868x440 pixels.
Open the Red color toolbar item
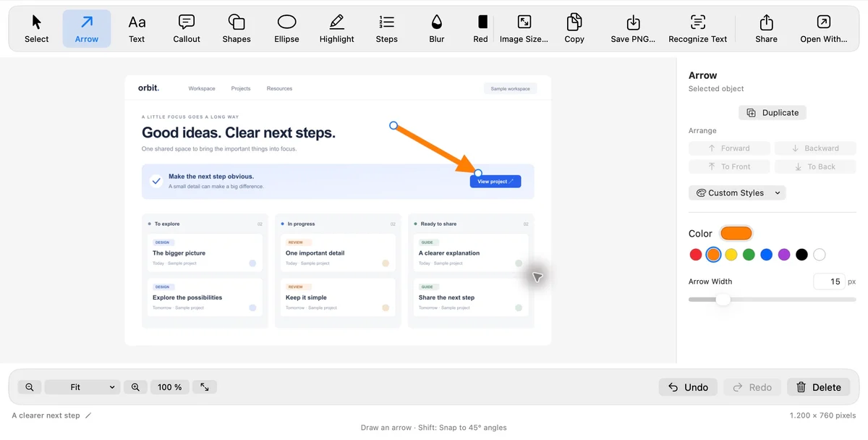481,29
